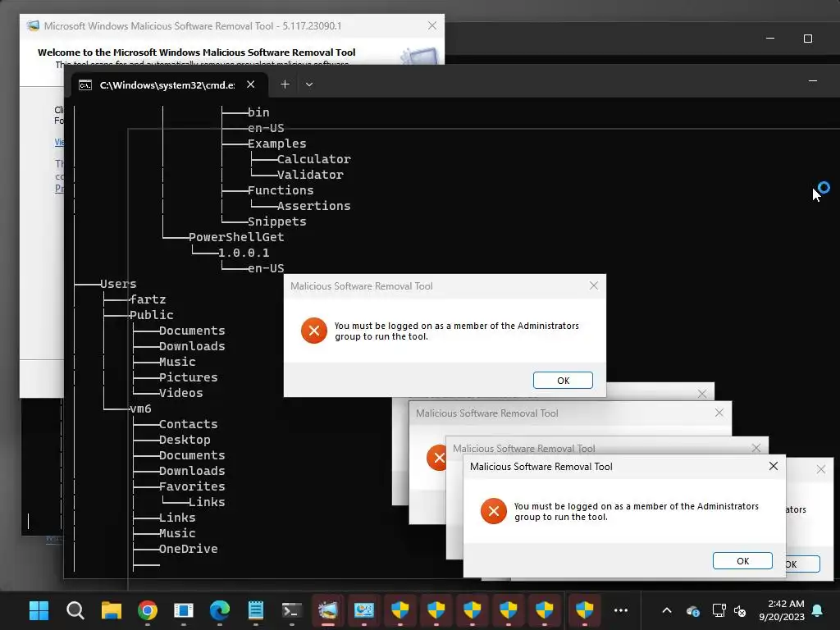The height and width of the screenshot is (630, 840).
Task: Open notifications via the bell icon
Action: (818, 610)
